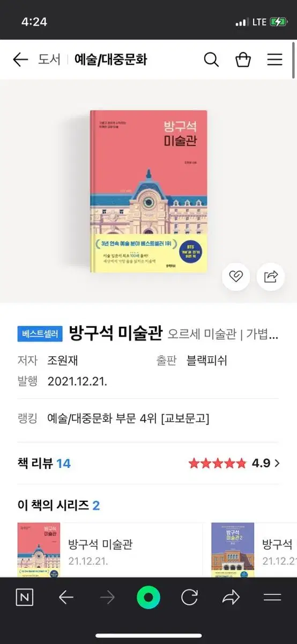This screenshot has width=297, height=644.
Task: Open 책 리뷰 14 link
Action: tap(44, 463)
